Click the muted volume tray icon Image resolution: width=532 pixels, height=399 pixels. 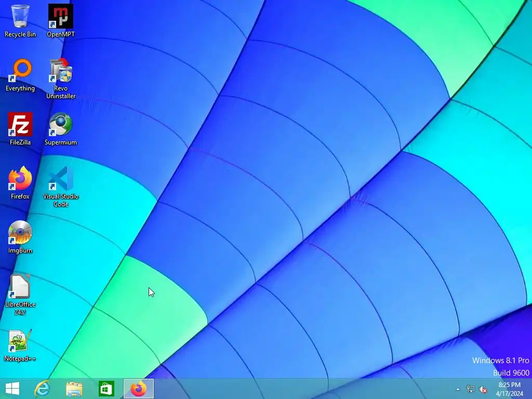click(x=483, y=389)
